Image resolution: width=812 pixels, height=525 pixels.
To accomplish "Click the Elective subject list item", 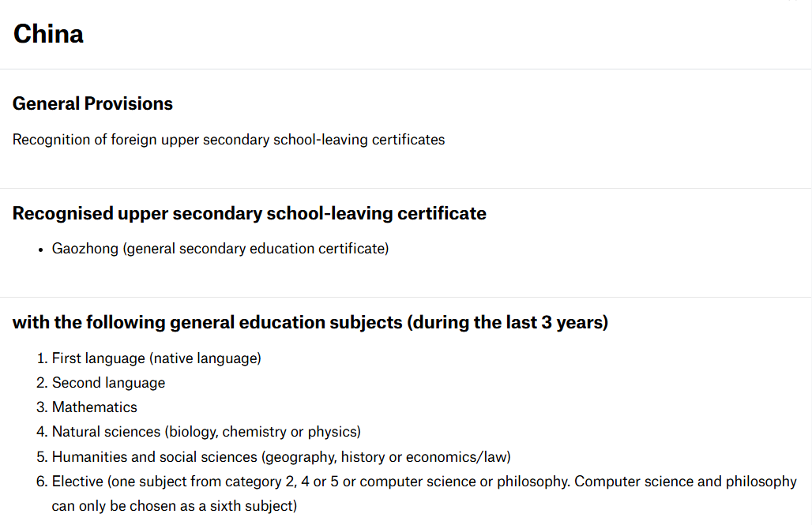I will 424,493.
